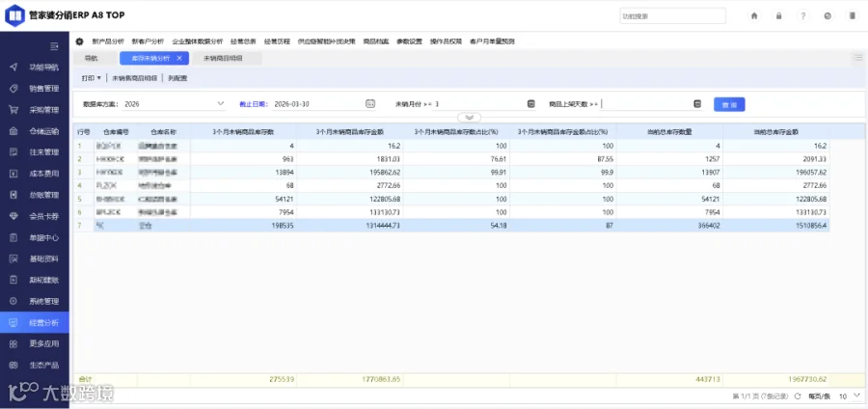This screenshot has width=868, height=409.
Task: Open the calendar picker for 截止日期
Action: 370,103
